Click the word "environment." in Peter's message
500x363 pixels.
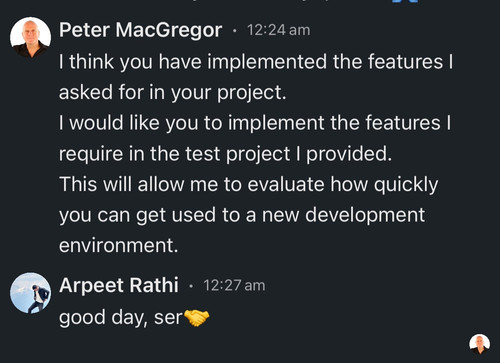click(x=119, y=245)
